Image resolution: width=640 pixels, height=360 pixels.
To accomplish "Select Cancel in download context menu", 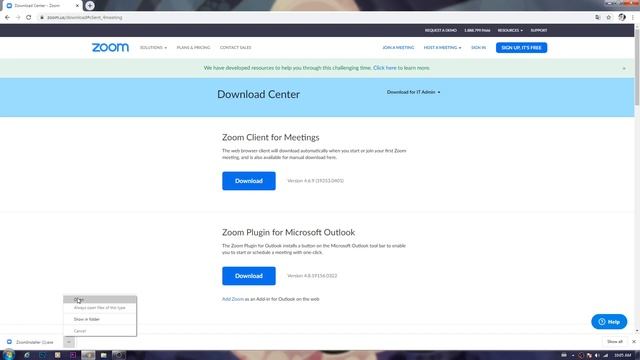I will point(100,331).
